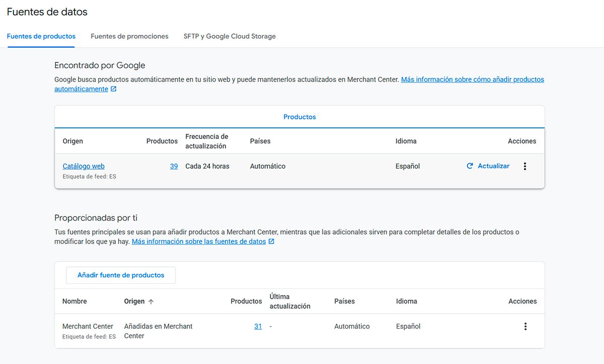Click the 31 products count link

click(258, 326)
